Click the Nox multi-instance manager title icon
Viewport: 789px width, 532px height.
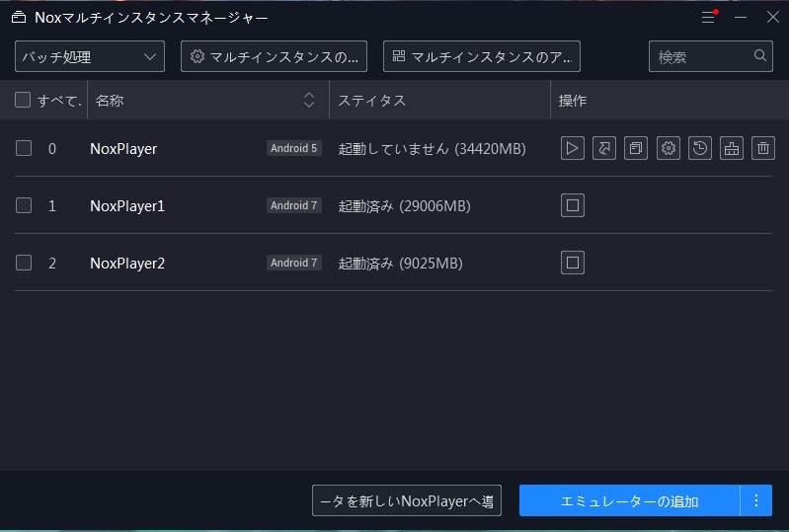[19, 18]
